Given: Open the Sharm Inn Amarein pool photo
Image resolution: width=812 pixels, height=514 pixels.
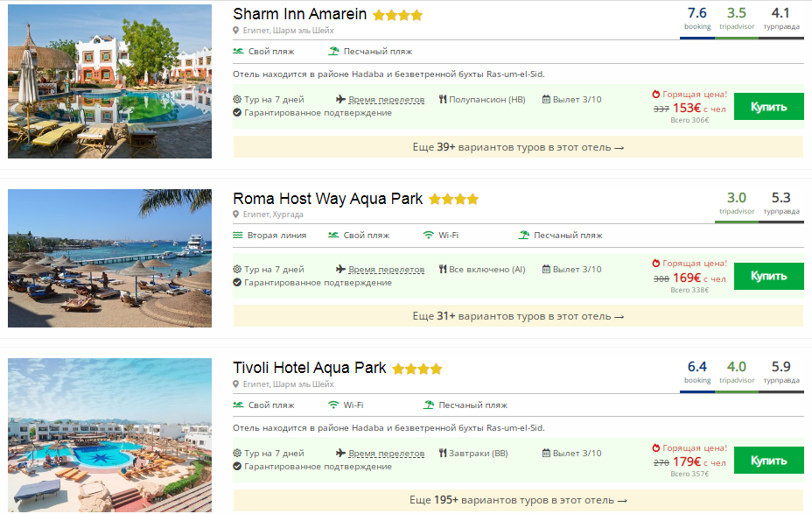Looking at the screenshot, I should 109,81.
